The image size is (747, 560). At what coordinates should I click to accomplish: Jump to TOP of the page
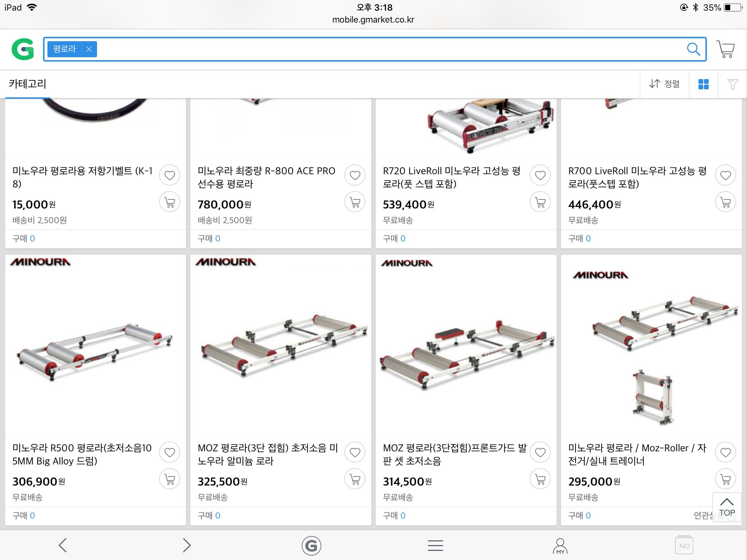pyautogui.click(x=727, y=507)
